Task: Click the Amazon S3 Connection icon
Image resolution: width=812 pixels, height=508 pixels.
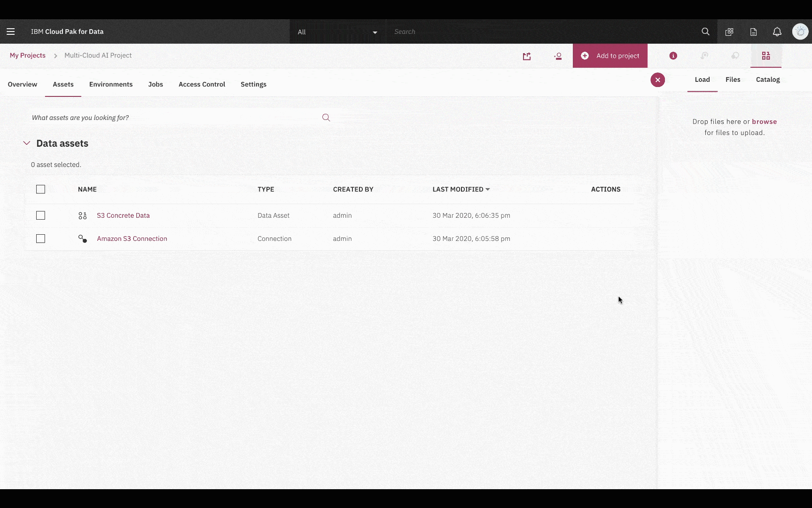Action: coord(83,239)
